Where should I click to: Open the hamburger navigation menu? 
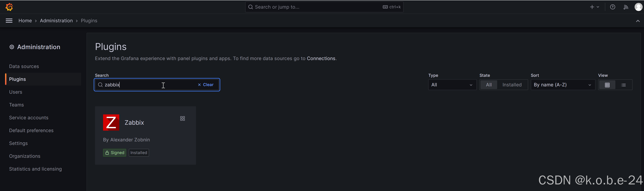tap(9, 21)
